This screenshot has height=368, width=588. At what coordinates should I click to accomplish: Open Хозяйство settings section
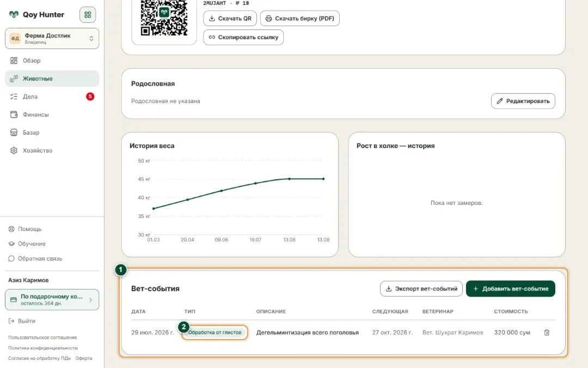(52, 150)
